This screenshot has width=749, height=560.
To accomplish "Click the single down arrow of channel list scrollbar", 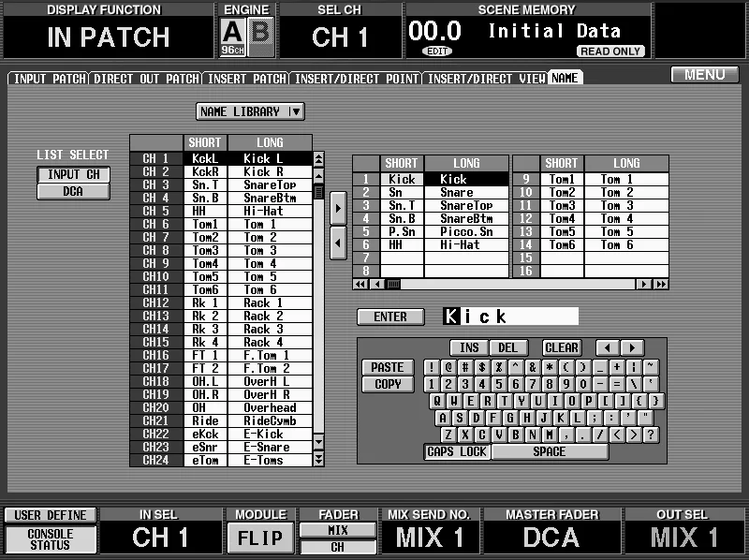I will [318, 442].
